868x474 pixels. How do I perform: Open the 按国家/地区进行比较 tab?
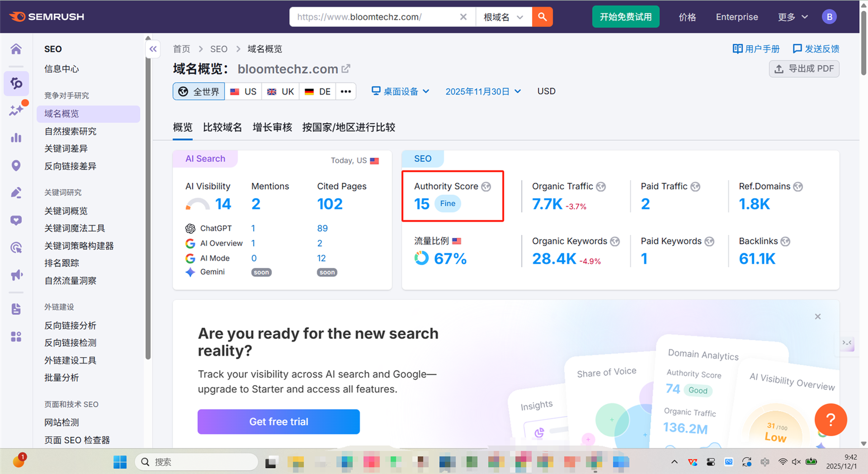(x=349, y=127)
